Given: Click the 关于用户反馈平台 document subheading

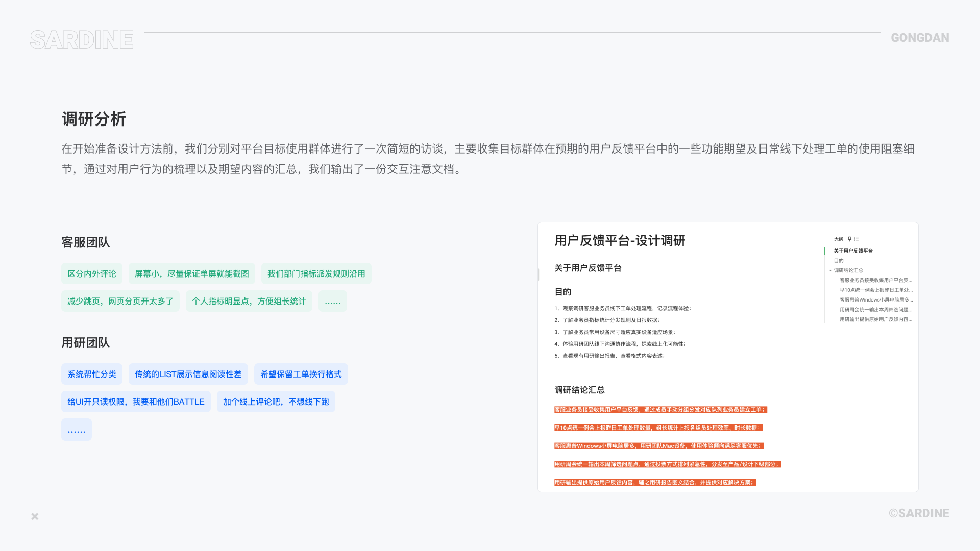Looking at the screenshot, I should pos(588,268).
